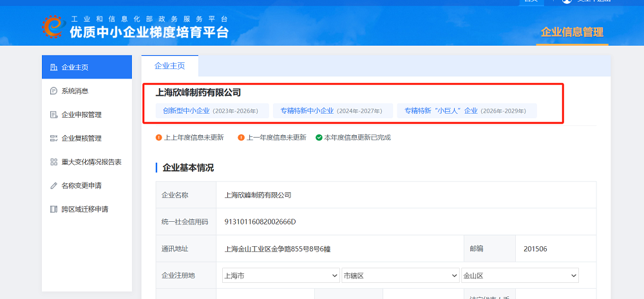Click the 上上年度信息未更新 status text
The image size is (644, 299).
tap(194, 138)
